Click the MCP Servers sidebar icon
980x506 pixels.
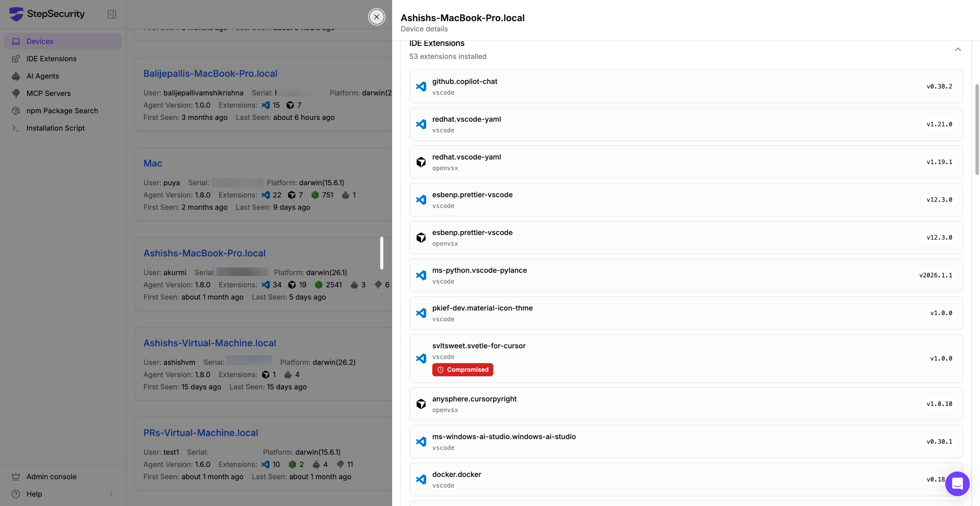(x=16, y=93)
